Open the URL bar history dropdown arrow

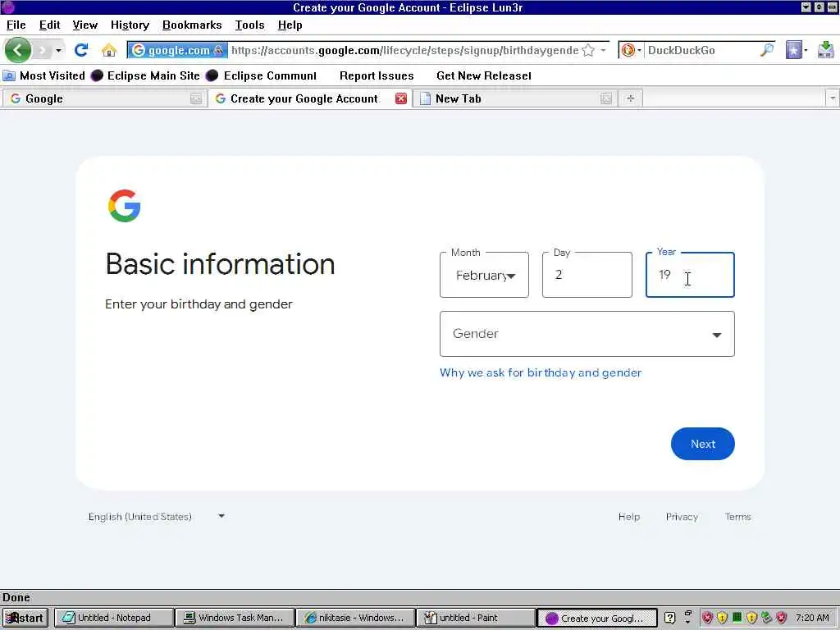coord(603,50)
